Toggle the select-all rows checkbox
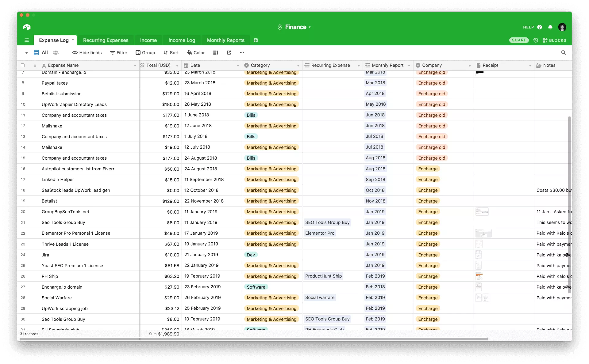 (23, 65)
